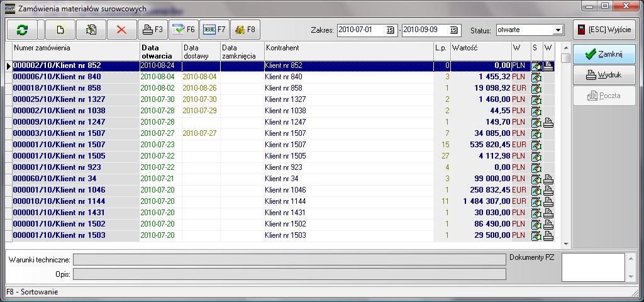
Task: Click the table scrollbar down arrow
Action: (566, 243)
